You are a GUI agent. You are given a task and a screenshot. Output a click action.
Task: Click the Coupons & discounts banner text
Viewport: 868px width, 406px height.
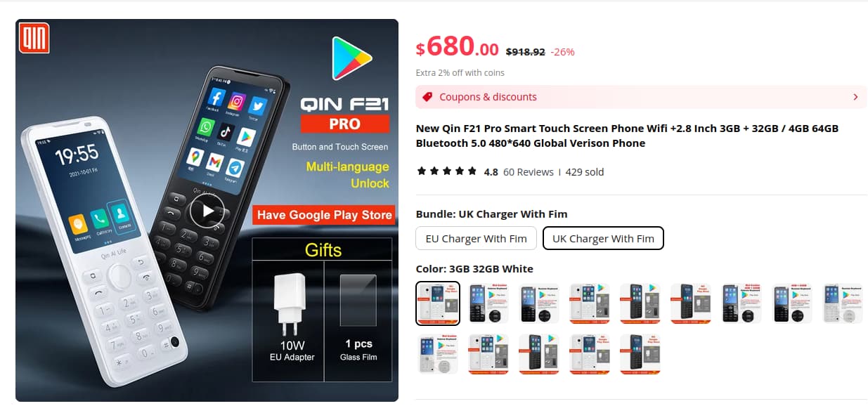coord(488,97)
